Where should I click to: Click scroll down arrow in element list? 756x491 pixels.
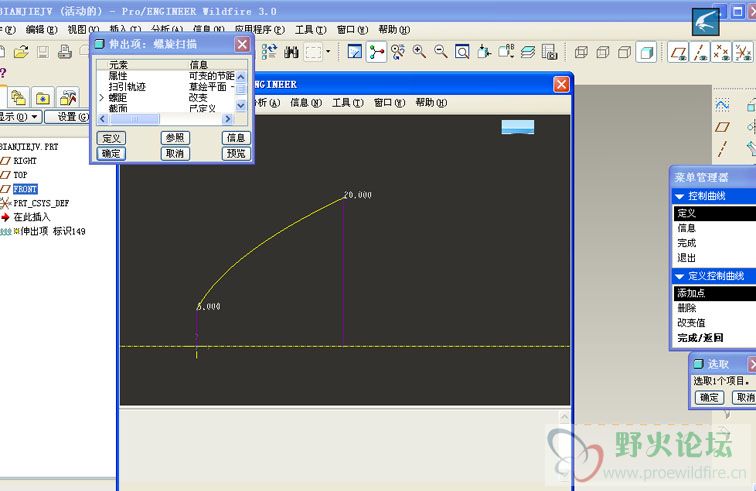241,105
